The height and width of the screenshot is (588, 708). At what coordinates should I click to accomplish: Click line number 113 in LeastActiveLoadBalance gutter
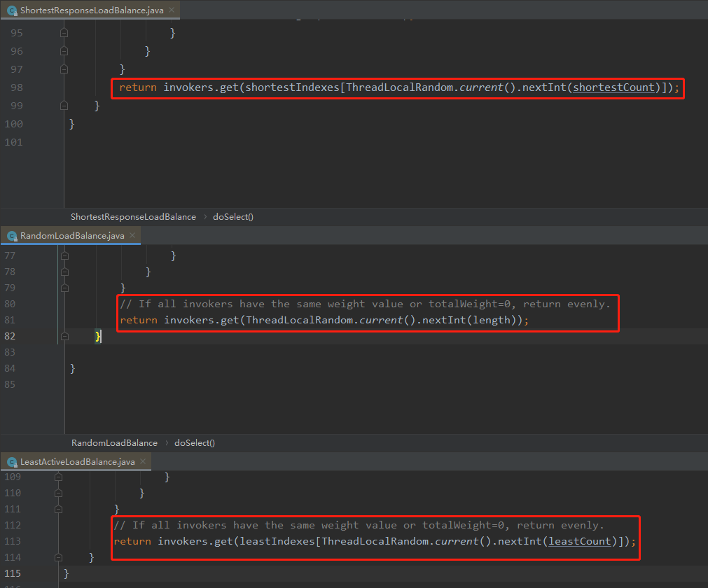click(x=13, y=541)
